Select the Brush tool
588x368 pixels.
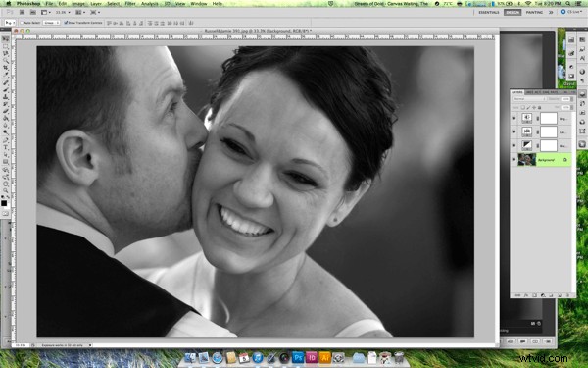5,89
